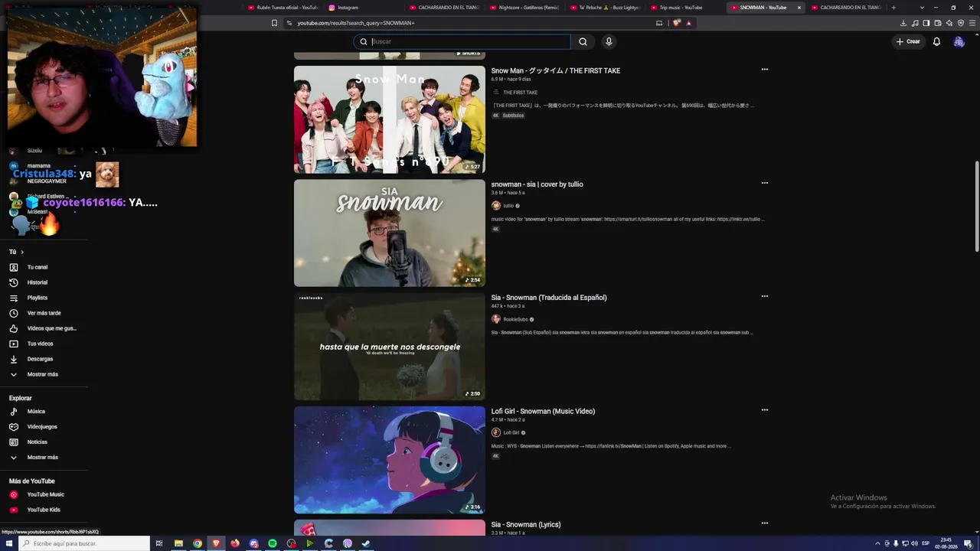Open the browser downloads icon
Viewport: 980px width, 551px height.
903,23
